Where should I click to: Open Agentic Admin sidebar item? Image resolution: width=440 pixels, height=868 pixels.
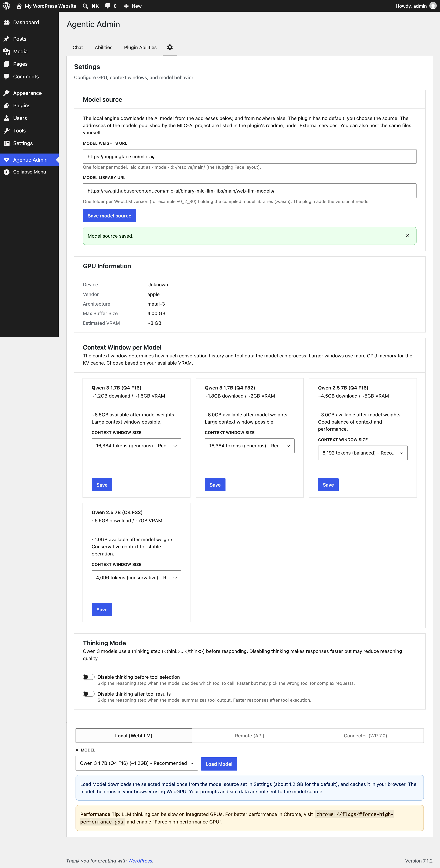(x=29, y=160)
